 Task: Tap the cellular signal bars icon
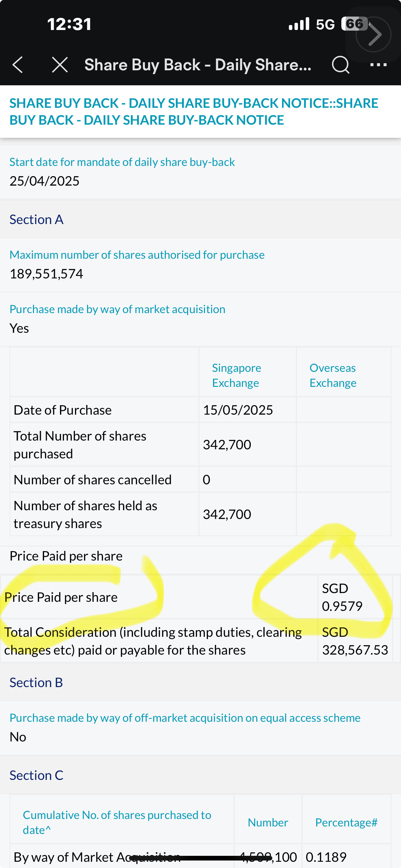pos(299,24)
